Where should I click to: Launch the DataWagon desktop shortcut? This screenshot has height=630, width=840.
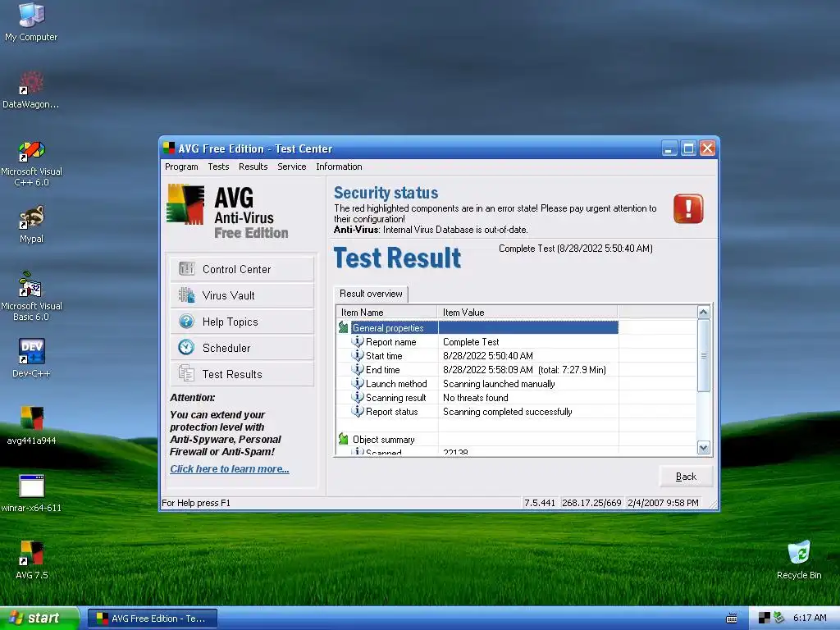tap(31, 89)
